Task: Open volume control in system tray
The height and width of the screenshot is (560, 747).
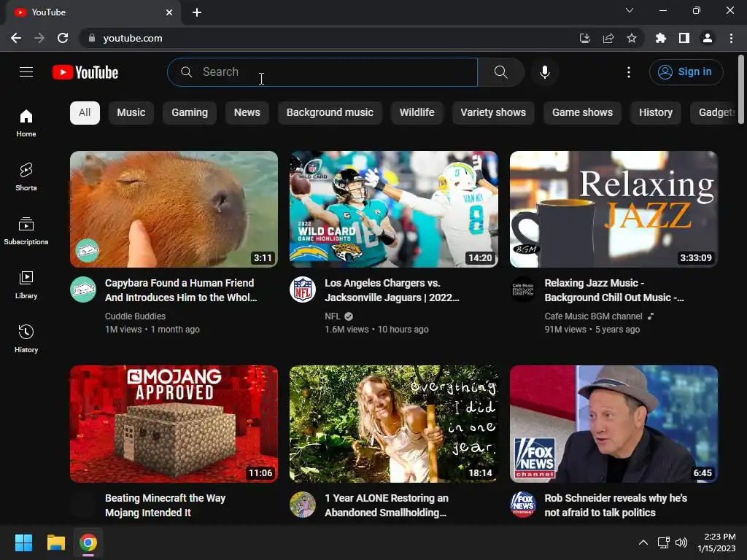Action: pos(681,542)
